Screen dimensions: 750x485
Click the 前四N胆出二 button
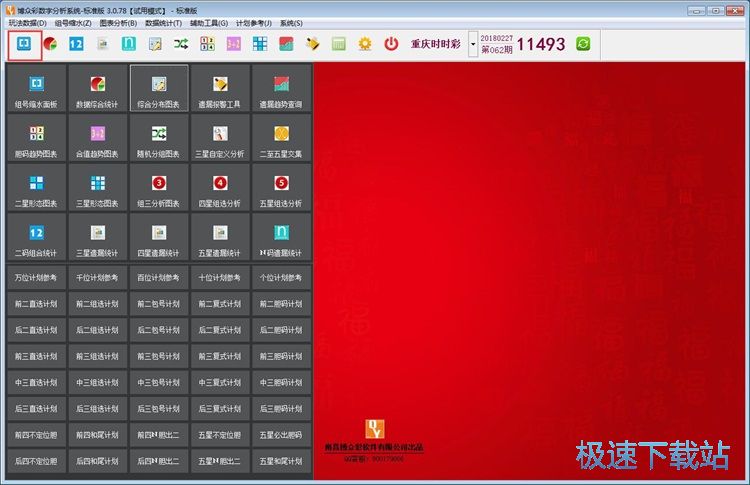(159, 435)
